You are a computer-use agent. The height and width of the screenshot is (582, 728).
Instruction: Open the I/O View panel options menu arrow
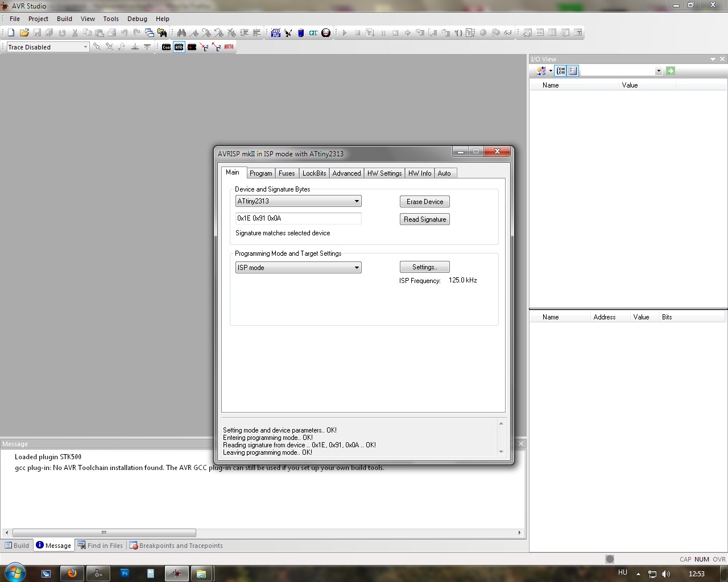point(713,59)
